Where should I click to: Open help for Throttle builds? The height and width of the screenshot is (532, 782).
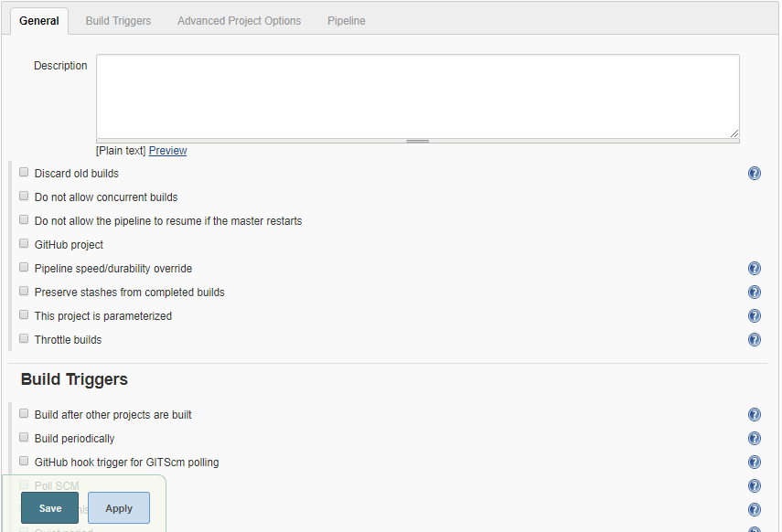click(x=754, y=339)
